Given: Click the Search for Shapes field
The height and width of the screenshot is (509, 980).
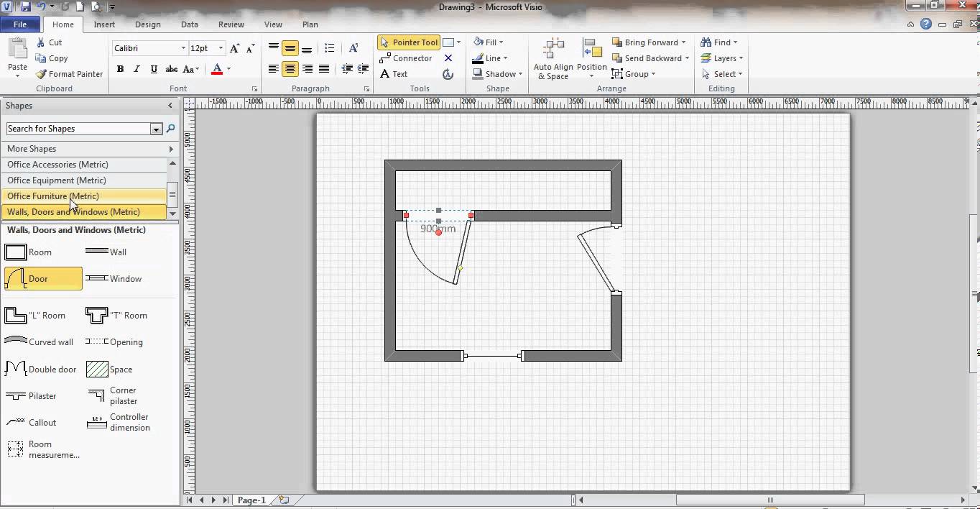Looking at the screenshot, I should tap(78, 129).
